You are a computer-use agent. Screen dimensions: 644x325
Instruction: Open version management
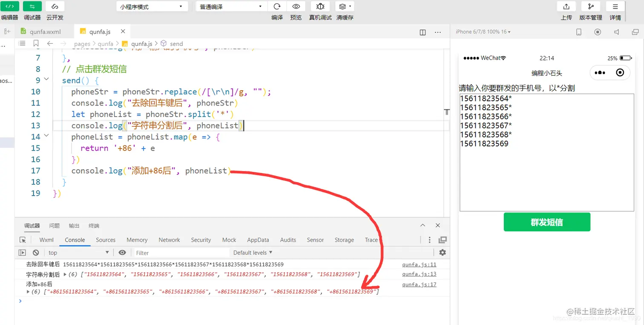[x=591, y=6]
